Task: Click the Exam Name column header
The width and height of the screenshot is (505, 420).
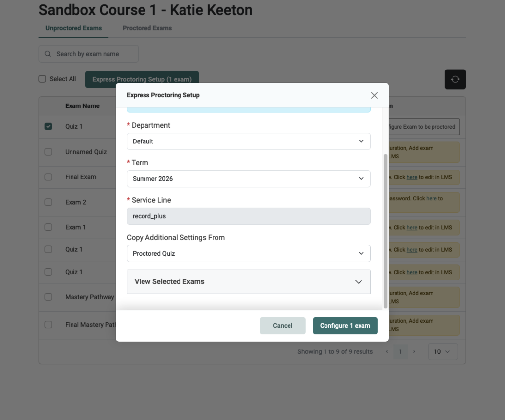Action: (82, 106)
